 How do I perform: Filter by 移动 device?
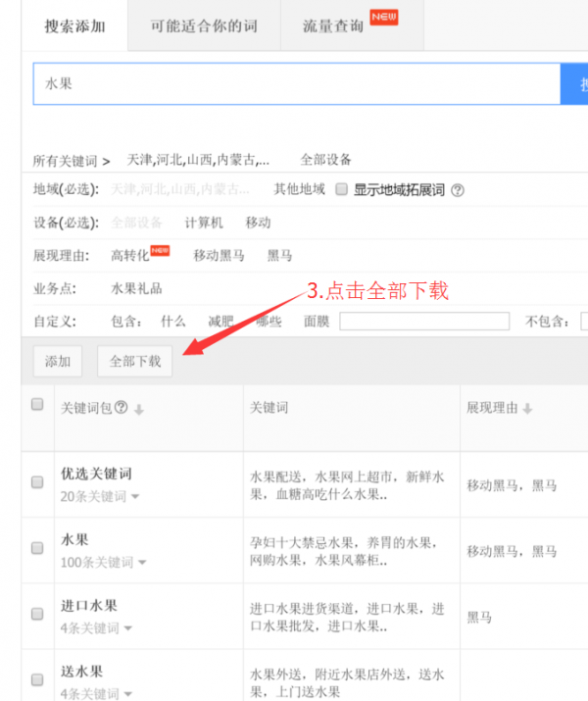pos(258,223)
